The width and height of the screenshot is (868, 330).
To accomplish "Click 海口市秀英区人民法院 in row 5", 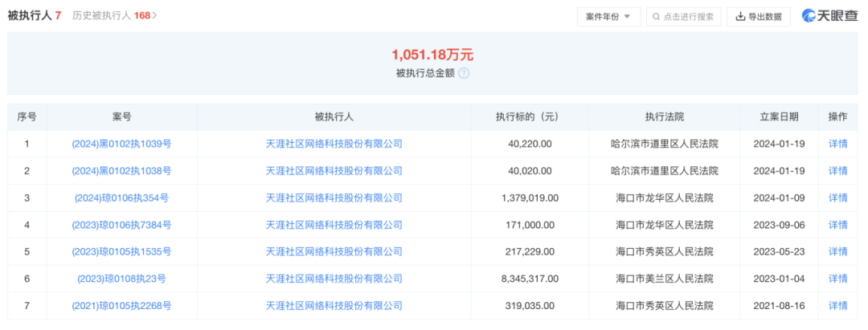I will (x=665, y=251).
